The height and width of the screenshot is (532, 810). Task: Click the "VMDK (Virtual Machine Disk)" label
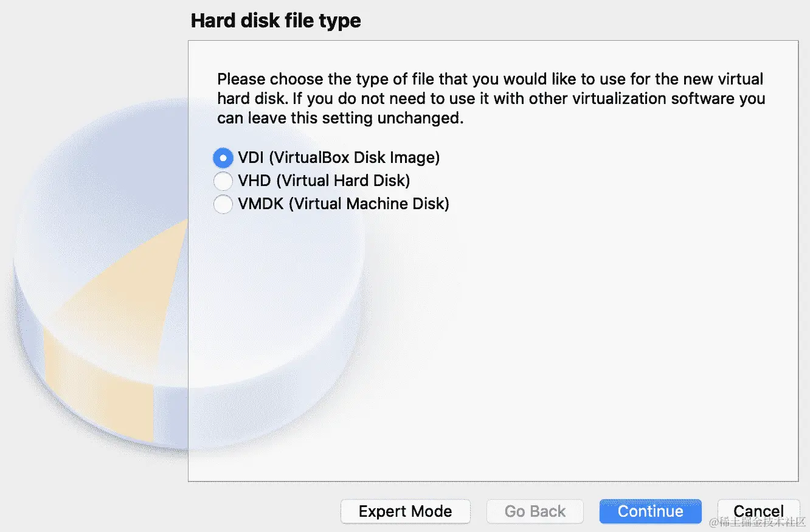[x=344, y=204]
